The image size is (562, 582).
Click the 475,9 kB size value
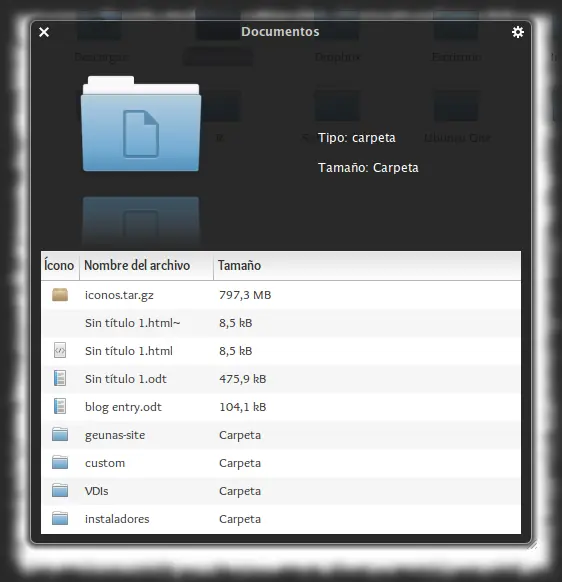242,379
